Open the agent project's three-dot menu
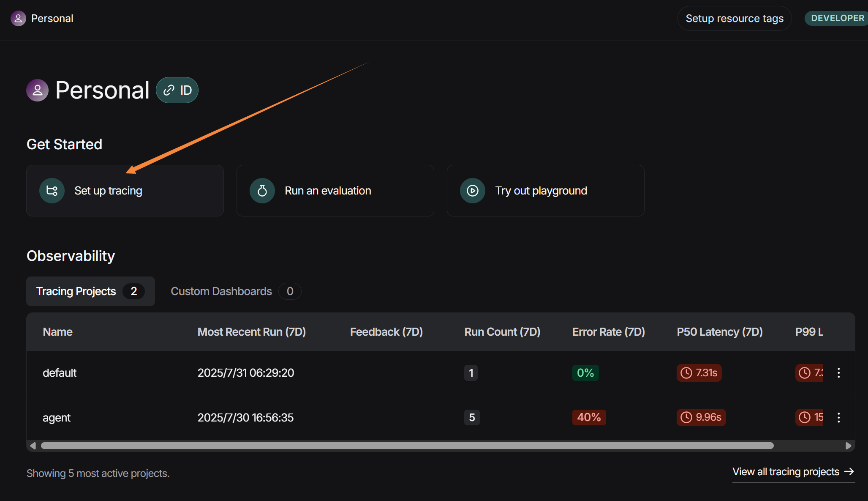Screen dimensions: 868x501 pyautogui.click(x=838, y=418)
